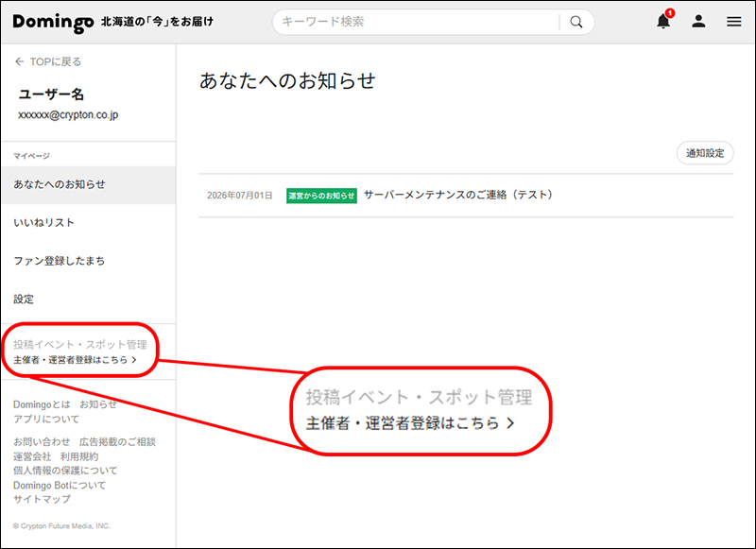Open the hamburger menu icon
The width and height of the screenshot is (756, 549).
[x=734, y=22]
